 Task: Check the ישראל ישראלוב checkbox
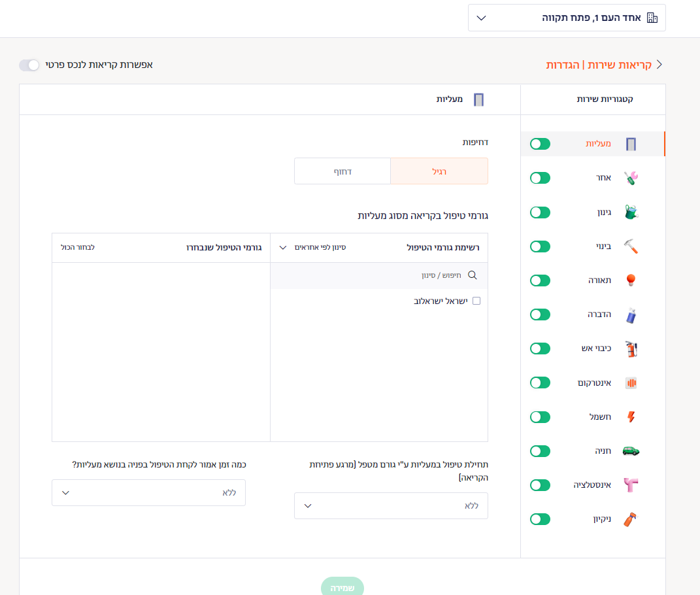(476, 301)
